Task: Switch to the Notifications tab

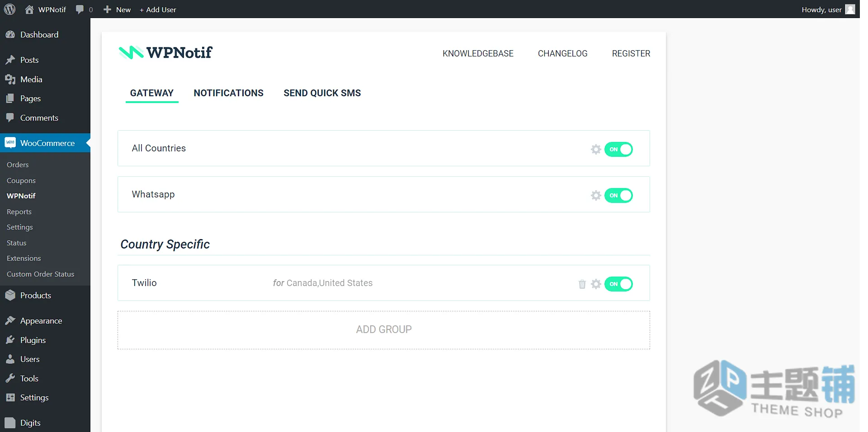Action: 229,93
